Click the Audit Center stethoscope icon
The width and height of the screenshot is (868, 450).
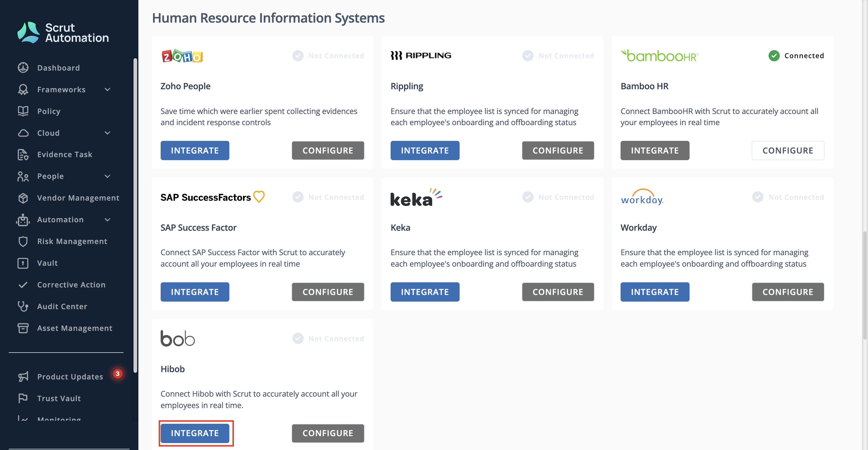23,306
